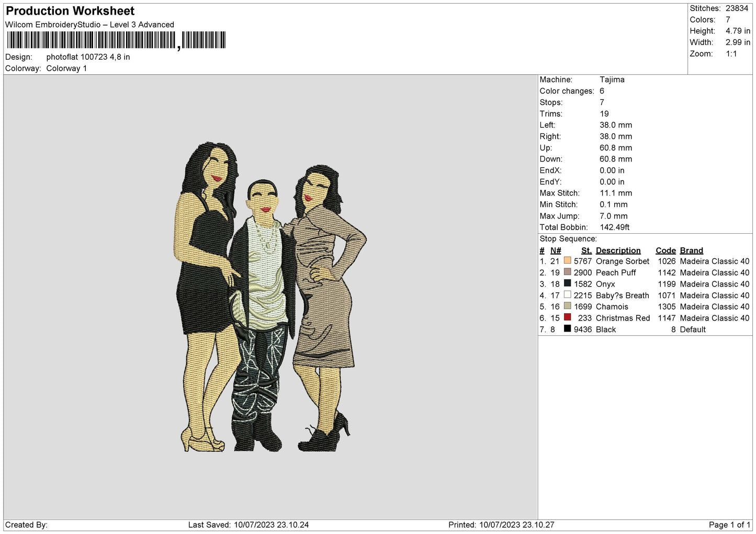The image size is (756, 534).
Task: Click the 'Onyx' description text
Action: click(605, 285)
